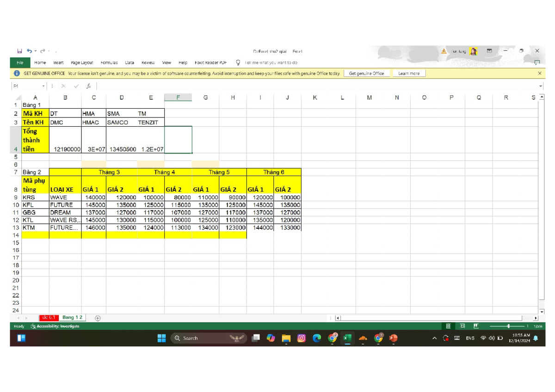The image size is (555, 392).
Task: Click the DREAM cell in LOẠI XE column
Action: (65, 213)
